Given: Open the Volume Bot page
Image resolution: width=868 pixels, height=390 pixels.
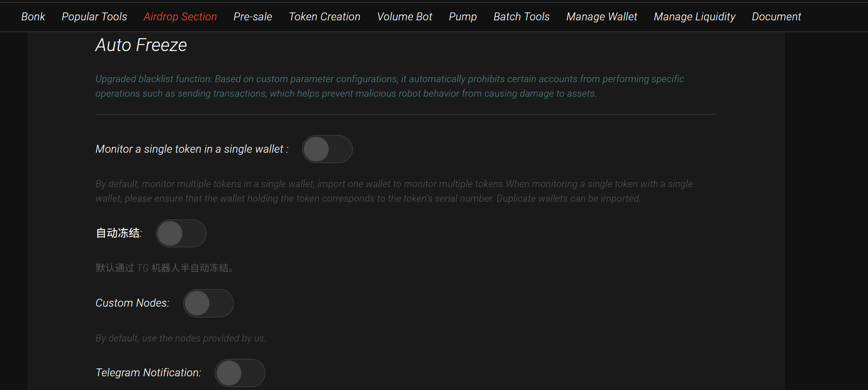Looking at the screenshot, I should pos(404,17).
